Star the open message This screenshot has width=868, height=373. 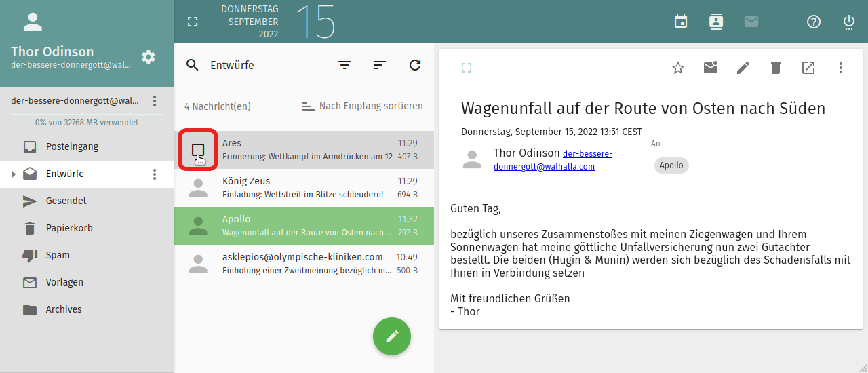click(678, 68)
